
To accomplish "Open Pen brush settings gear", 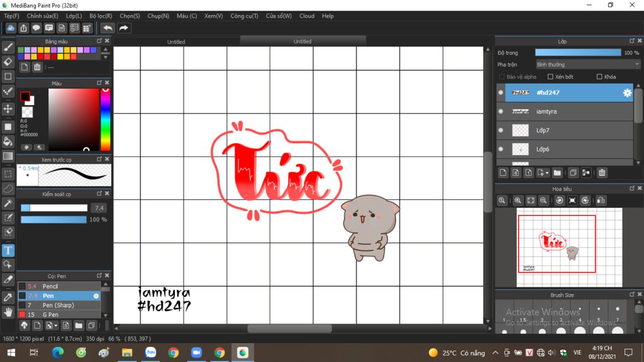I will (x=96, y=296).
